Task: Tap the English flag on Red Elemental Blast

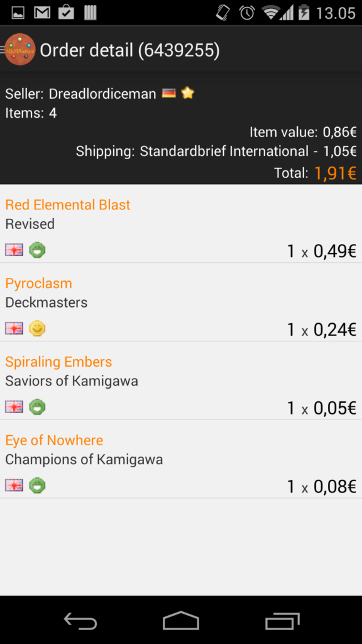Action: pyautogui.click(x=14, y=250)
